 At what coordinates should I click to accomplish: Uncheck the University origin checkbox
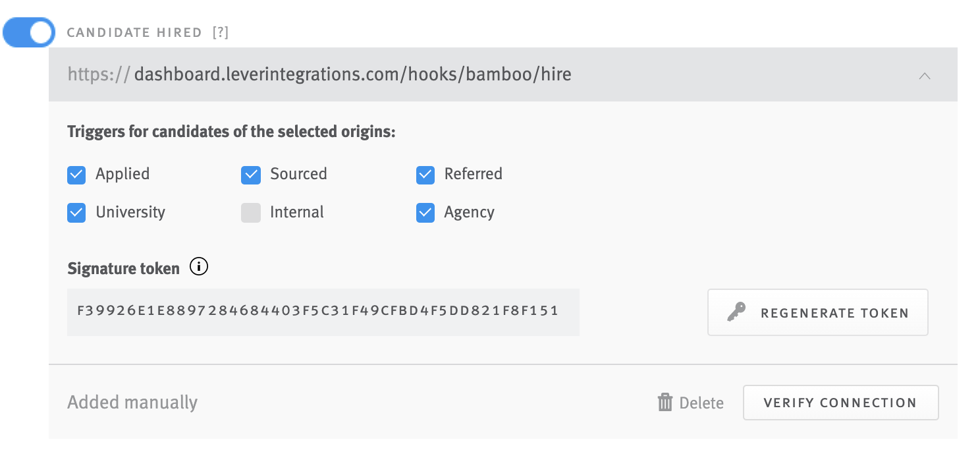[76, 213]
